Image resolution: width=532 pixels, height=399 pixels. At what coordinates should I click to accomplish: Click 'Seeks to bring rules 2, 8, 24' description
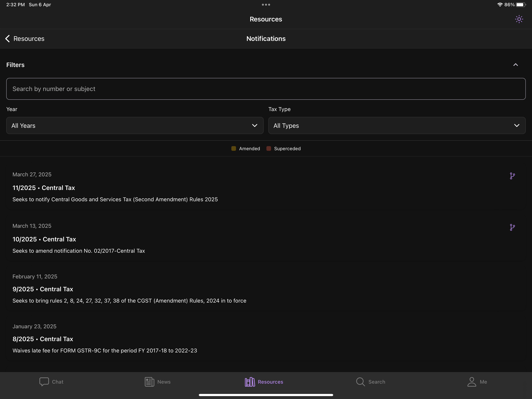click(129, 301)
